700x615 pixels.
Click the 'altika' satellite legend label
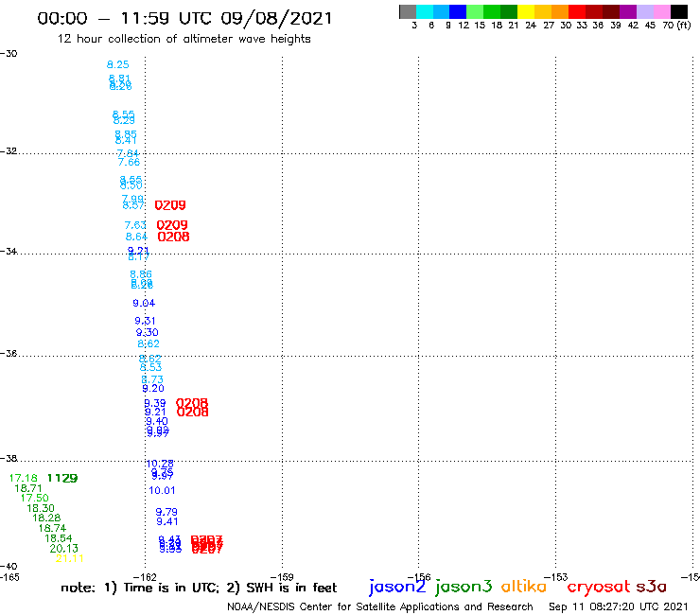pos(524,586)
